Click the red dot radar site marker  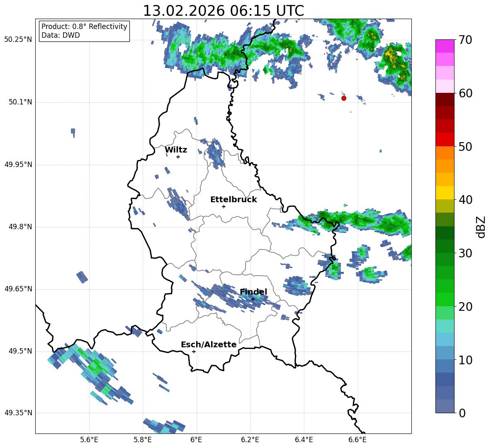[344, 98]
